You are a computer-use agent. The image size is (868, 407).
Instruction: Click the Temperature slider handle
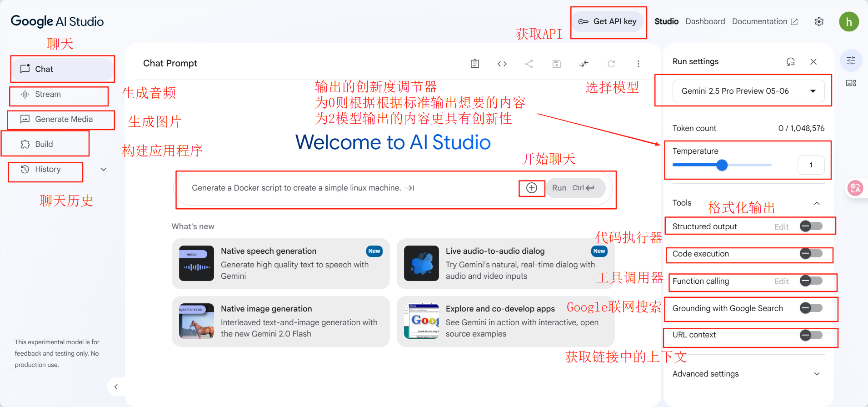(722, 165)
